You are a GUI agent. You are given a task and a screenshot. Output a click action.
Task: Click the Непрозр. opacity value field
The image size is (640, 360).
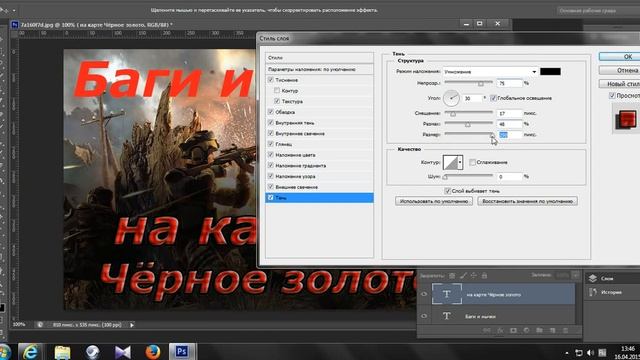[x=509, y=83]
